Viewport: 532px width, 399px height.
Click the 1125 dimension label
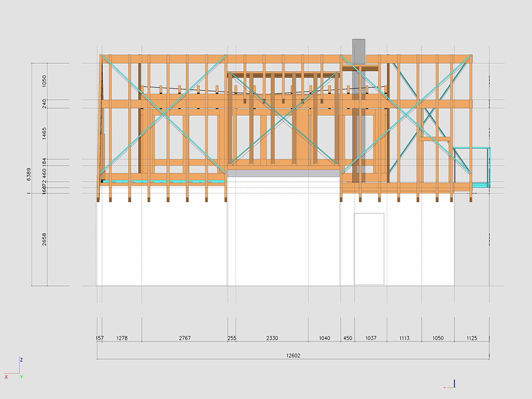tap(472, 338)
